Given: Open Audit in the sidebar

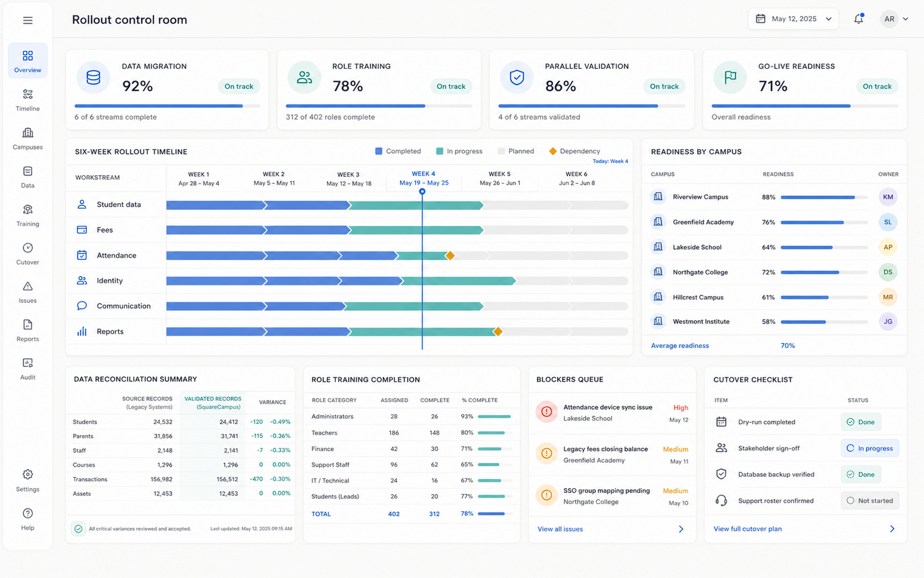Looking at the screenshot, I should pos(27,368).
